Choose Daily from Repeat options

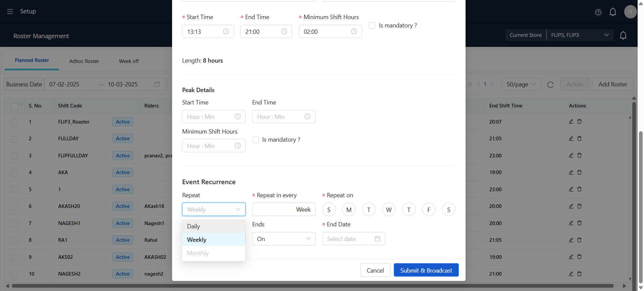coord(214,226)
